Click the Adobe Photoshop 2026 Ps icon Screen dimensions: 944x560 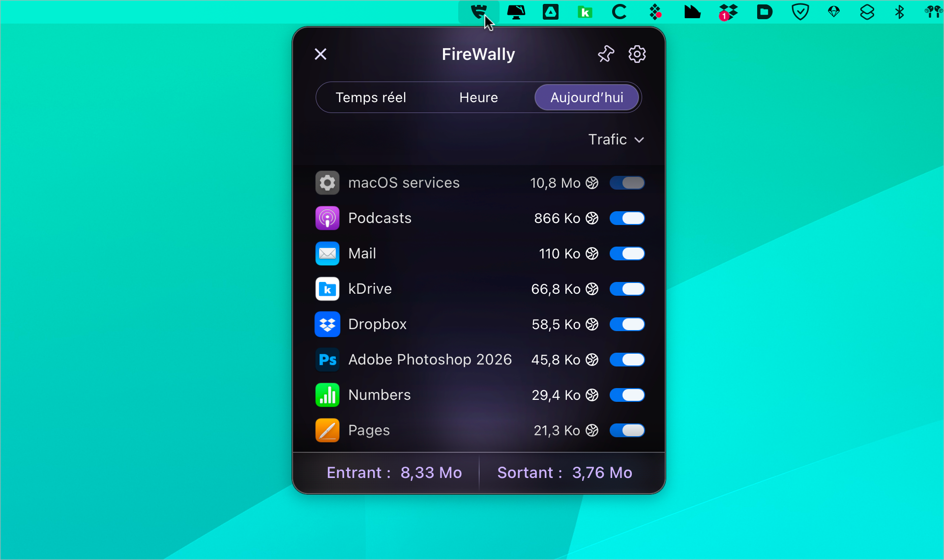327,360
